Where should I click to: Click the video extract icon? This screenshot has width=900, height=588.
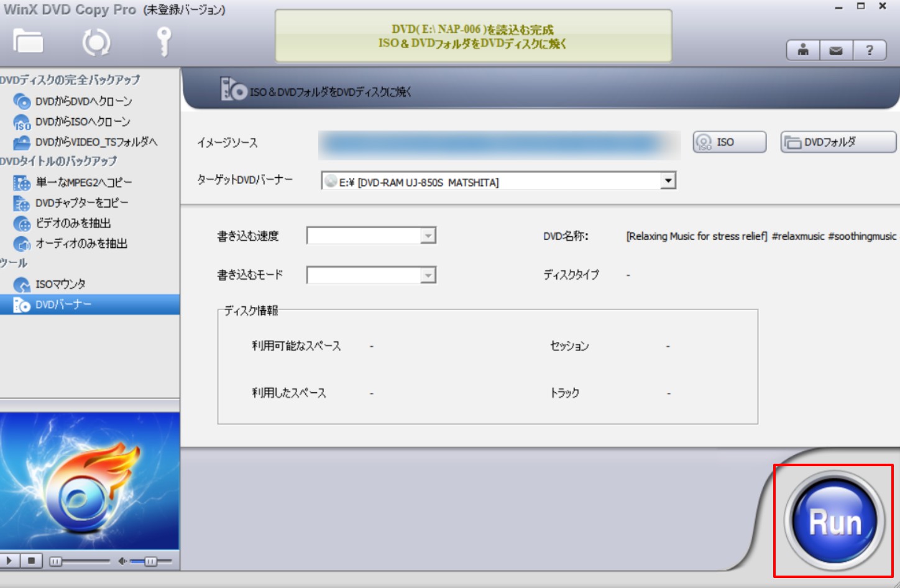22,224
